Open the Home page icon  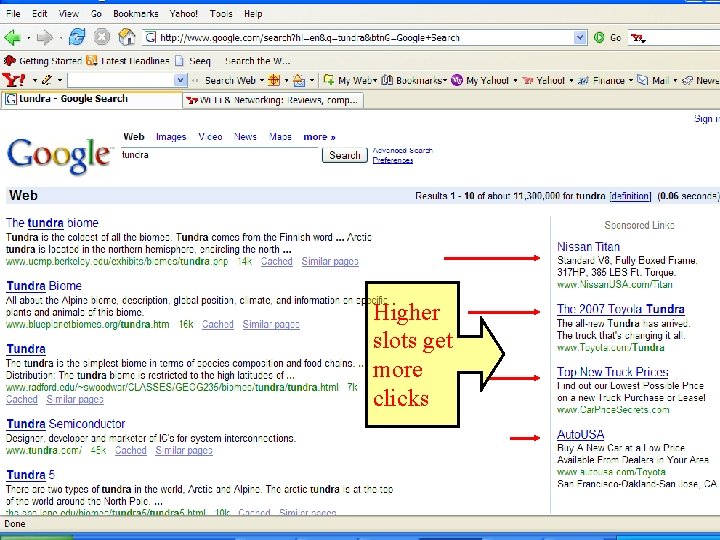pos(127,37)
